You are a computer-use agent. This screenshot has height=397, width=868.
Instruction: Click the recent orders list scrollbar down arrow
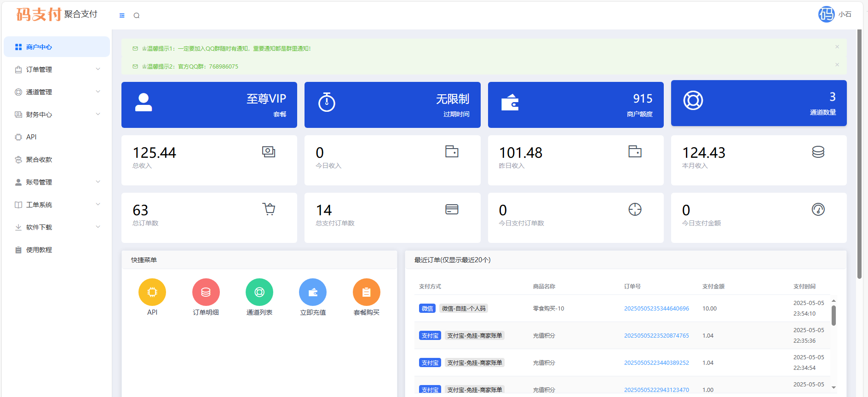pos(834,388)
